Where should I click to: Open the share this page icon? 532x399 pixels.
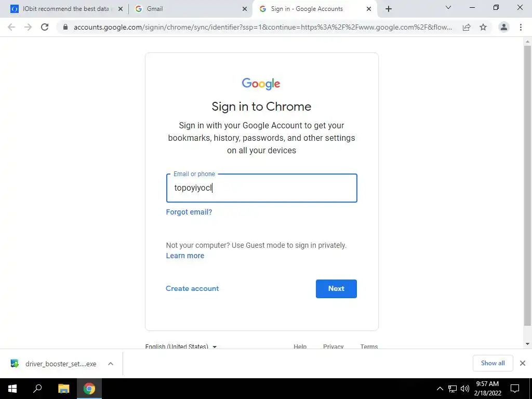(467, 27)
